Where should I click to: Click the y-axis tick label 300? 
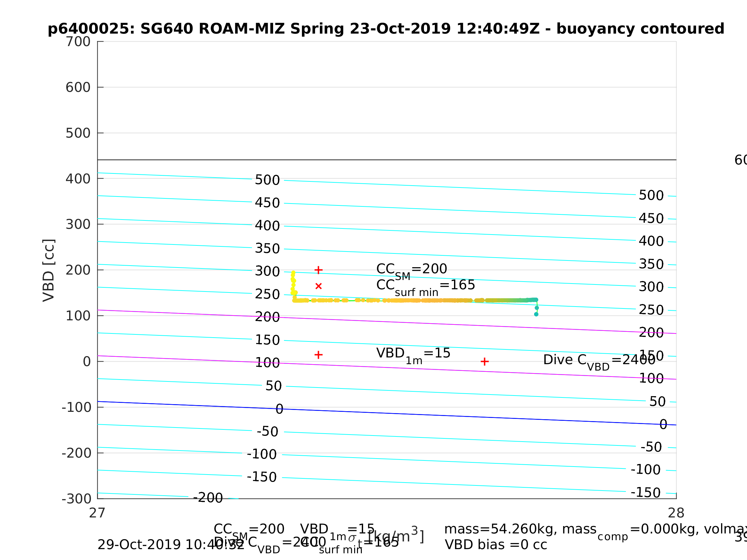pos(78,224)
